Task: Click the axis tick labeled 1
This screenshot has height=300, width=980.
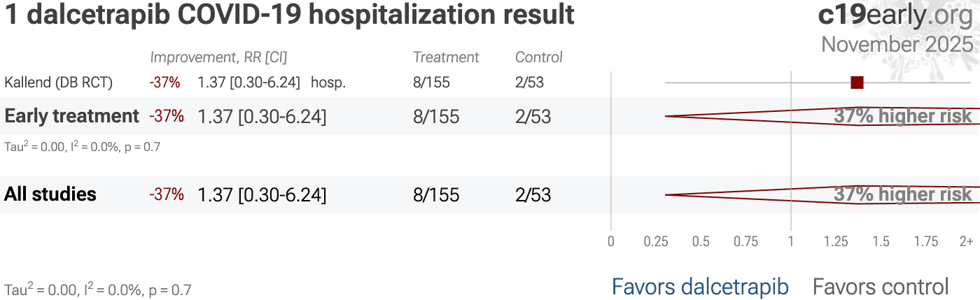Action: [x=791, y=242]
